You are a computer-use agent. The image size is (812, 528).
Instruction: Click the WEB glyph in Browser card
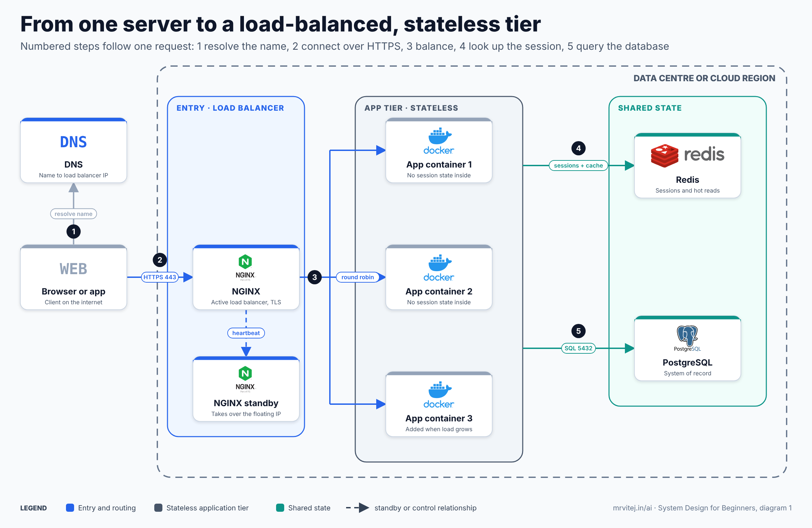tap(73, 269)
